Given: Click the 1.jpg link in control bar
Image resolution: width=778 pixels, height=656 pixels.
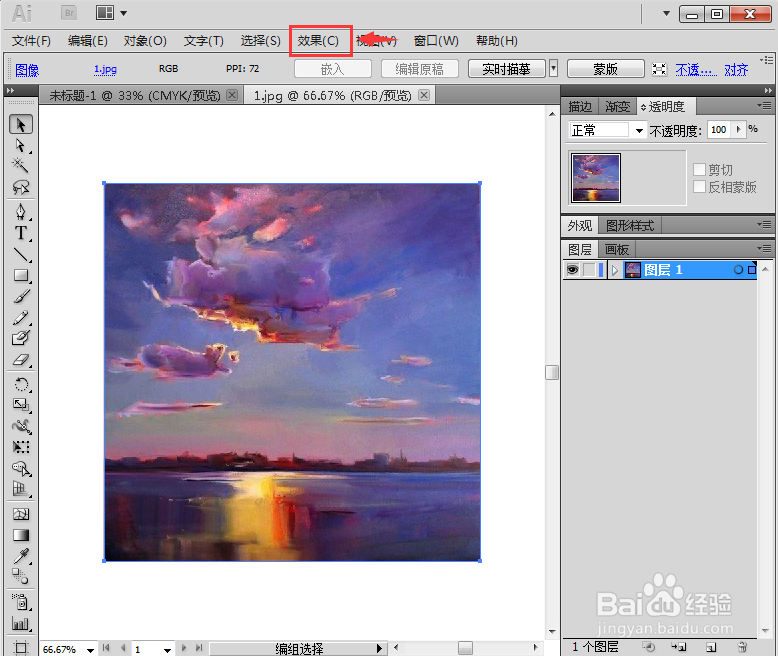Looking at the screenshot, I should [x=105, y=69].
